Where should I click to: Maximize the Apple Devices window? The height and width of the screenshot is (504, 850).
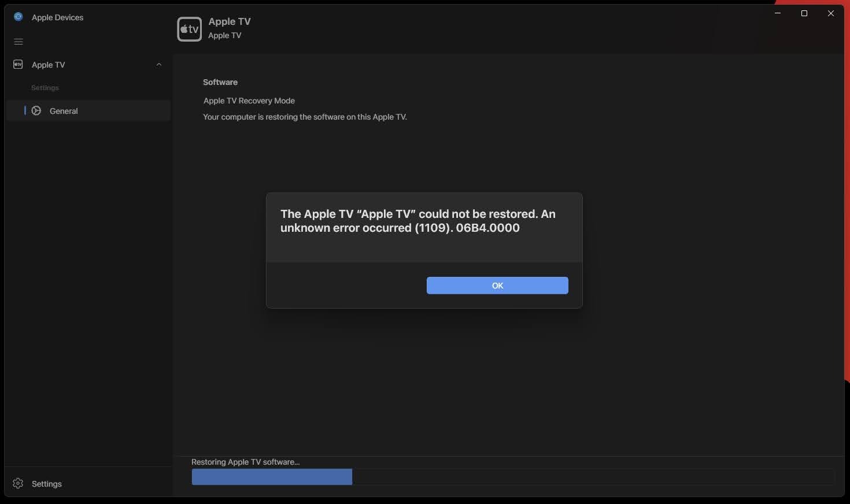804,13
